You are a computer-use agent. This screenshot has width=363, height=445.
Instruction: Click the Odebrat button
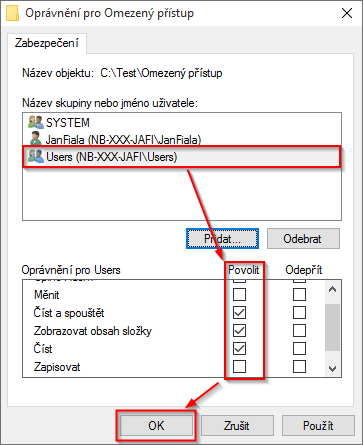coord(303,239)
